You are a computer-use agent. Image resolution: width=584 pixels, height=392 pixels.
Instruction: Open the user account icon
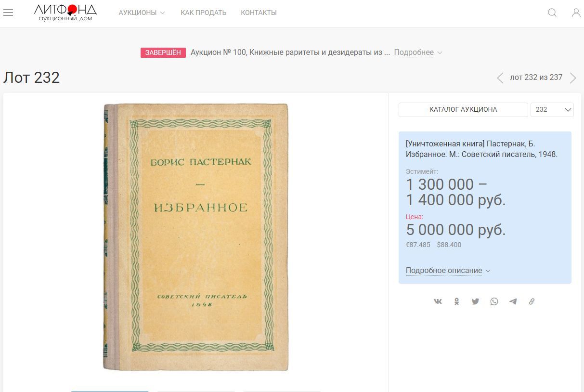click(576, 13)
